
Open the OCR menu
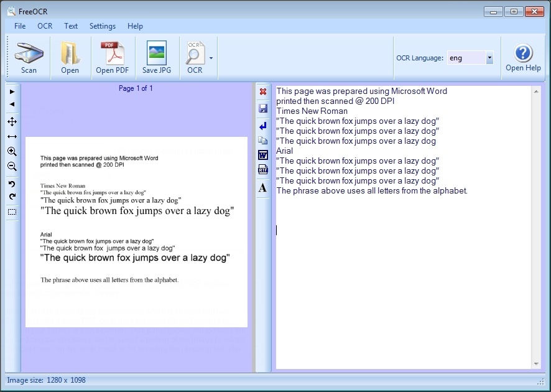[45, 26]
